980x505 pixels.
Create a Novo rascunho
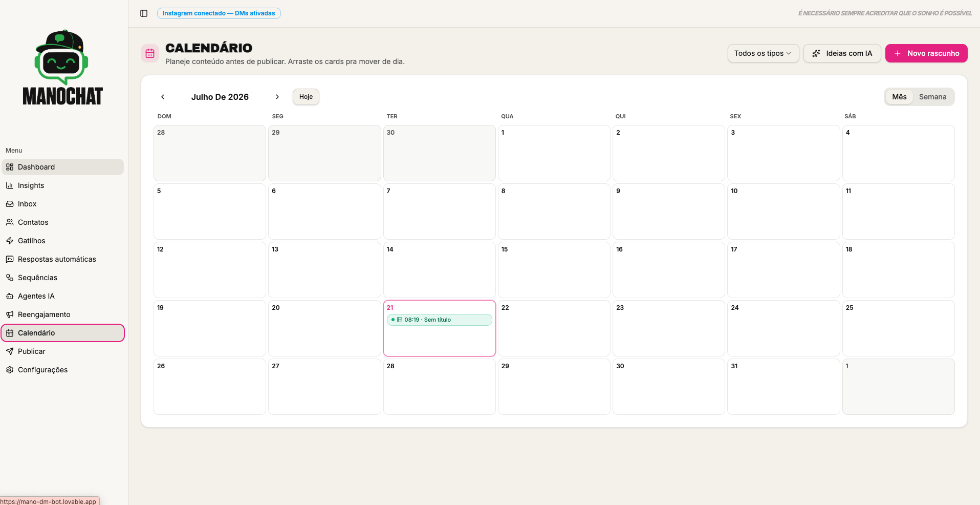click(926, 53)
